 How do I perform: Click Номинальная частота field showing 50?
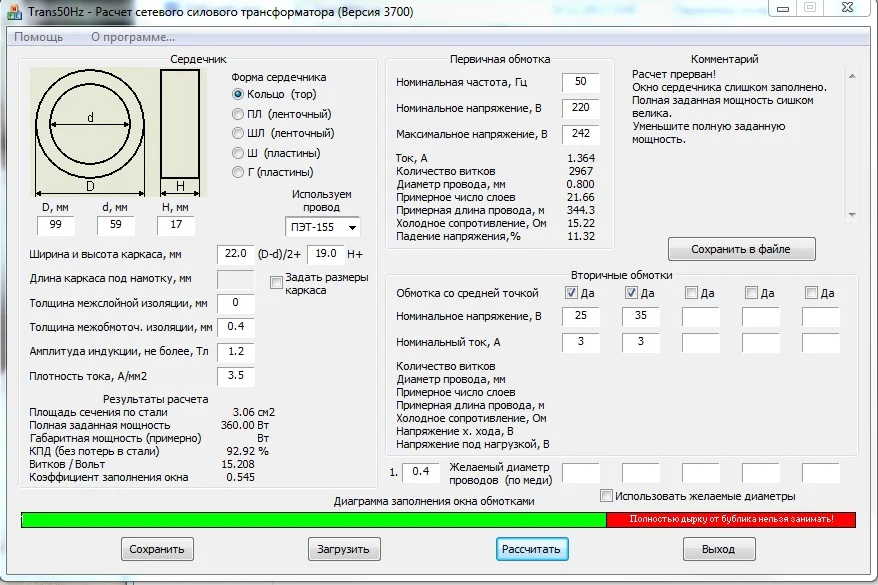581,82
